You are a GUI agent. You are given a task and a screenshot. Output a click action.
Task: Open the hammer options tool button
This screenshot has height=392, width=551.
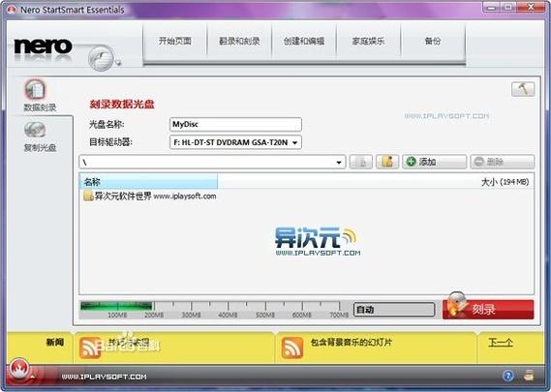[523, 89]
